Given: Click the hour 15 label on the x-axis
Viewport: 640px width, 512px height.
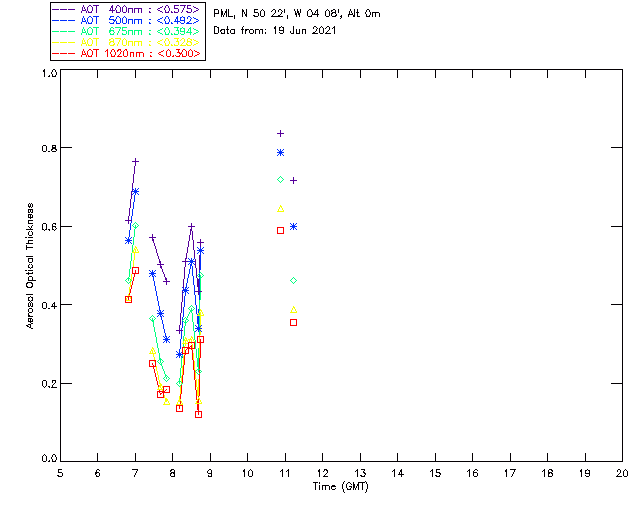Looking at the screenshot, I should [435, 473].
